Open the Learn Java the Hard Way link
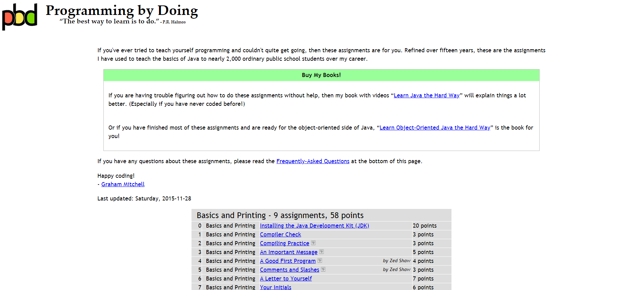 coord(426,95)
